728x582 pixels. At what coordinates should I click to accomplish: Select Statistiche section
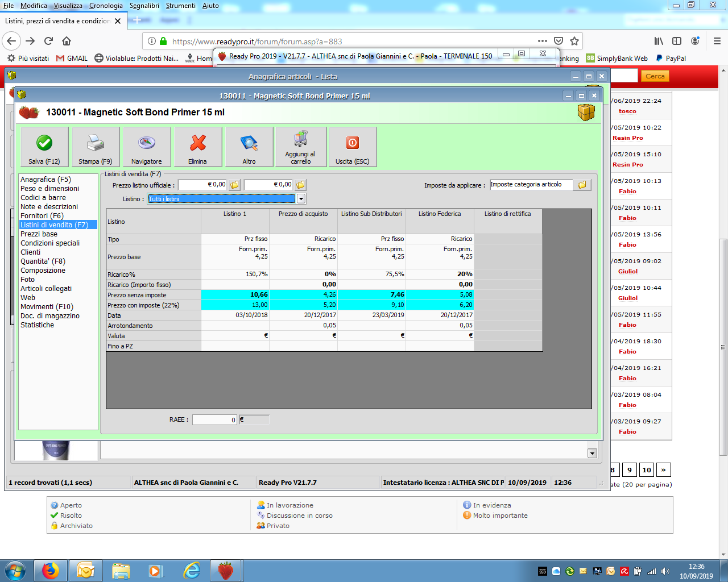click(38, 325)
